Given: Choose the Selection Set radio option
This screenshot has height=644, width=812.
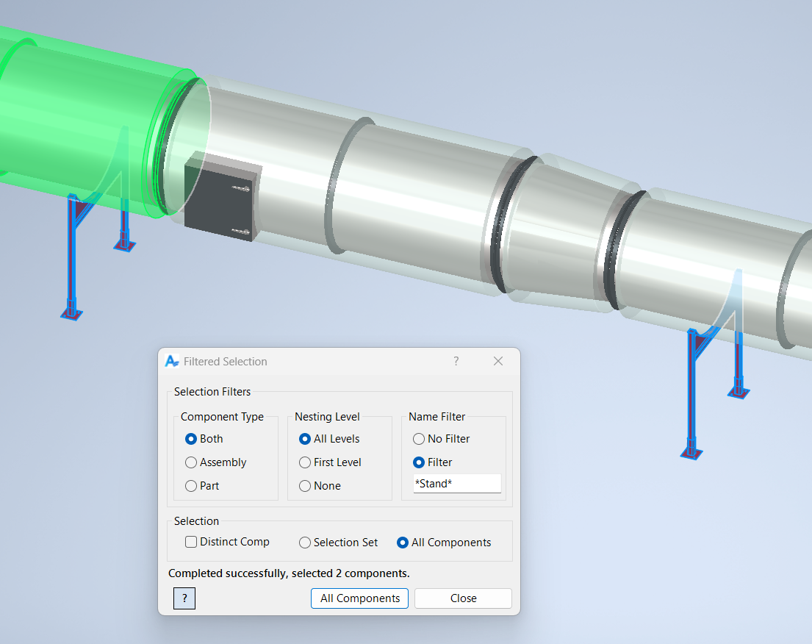Looking at the screenshot, I should (x=305, y=543).
